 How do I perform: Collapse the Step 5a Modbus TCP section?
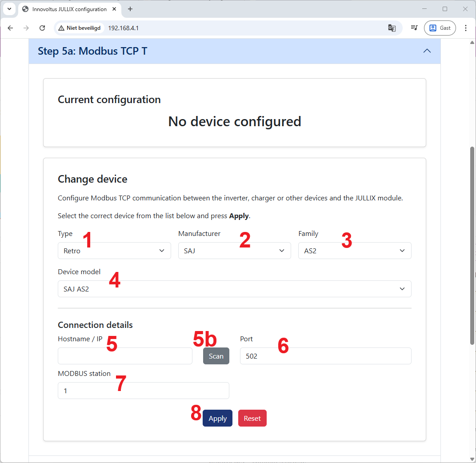427,51
